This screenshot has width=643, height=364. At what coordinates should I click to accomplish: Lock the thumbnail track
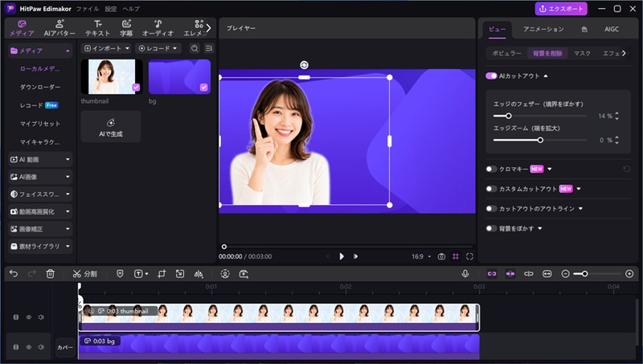pyautogui.click(x=15, y=317)
